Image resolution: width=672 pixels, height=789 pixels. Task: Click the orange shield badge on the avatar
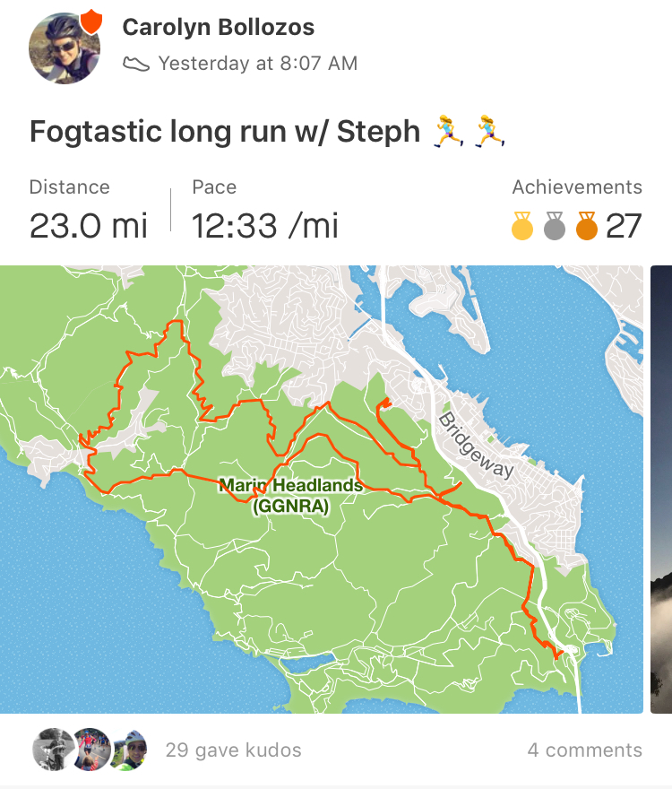tap(91, 22)
